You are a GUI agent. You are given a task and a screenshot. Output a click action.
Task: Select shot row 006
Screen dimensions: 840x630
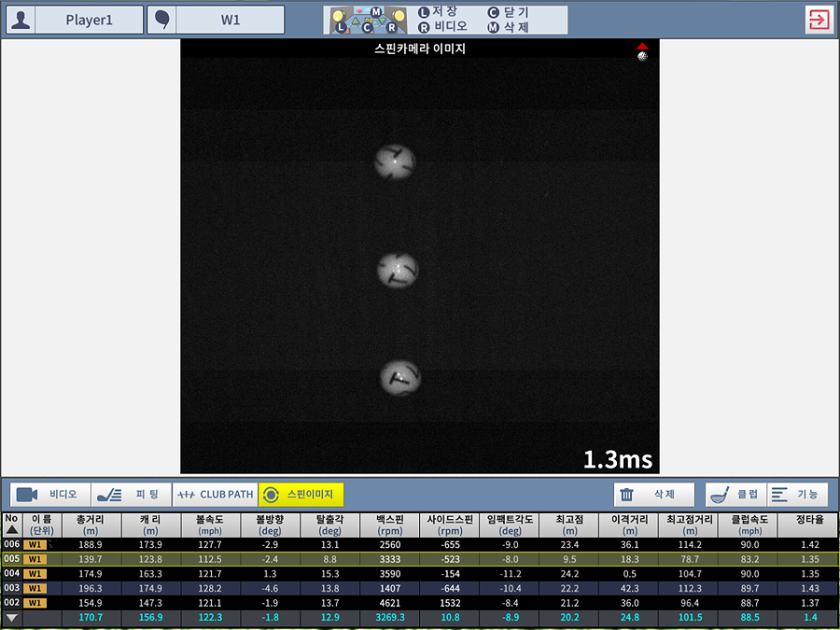tap(12, 544)
